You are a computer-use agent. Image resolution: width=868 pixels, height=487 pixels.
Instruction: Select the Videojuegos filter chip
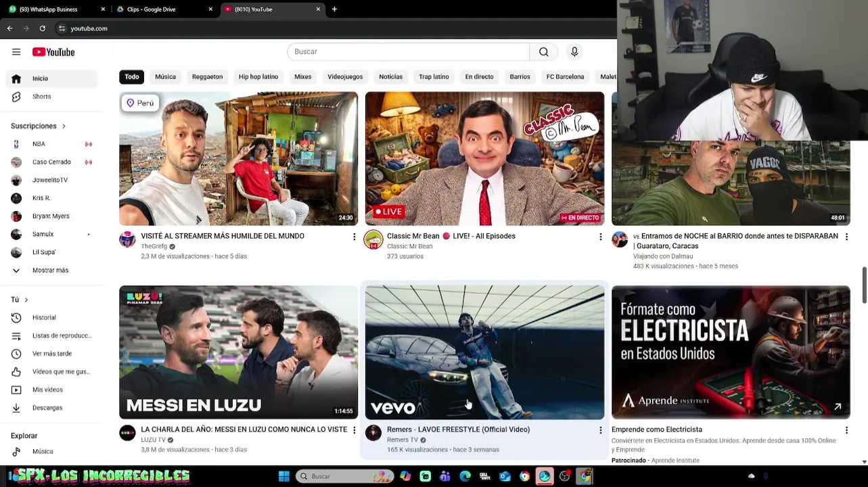tap(345, 76)
